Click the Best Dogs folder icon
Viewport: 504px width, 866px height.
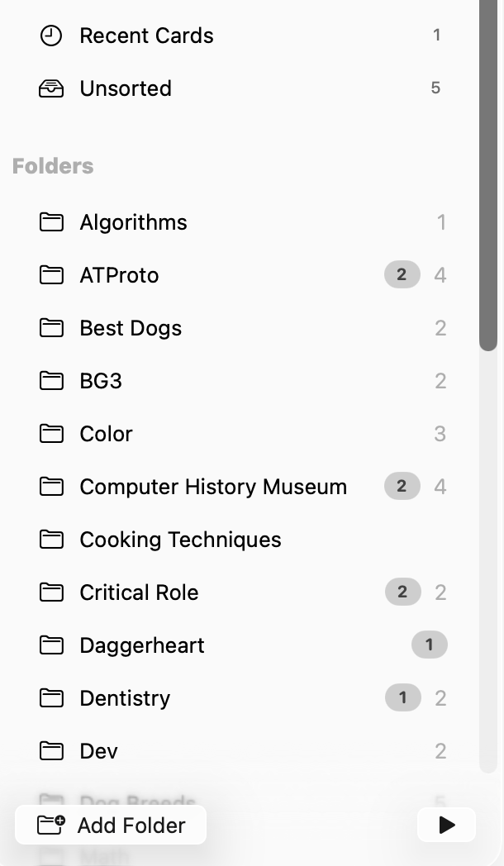click(x=51, y=328)
